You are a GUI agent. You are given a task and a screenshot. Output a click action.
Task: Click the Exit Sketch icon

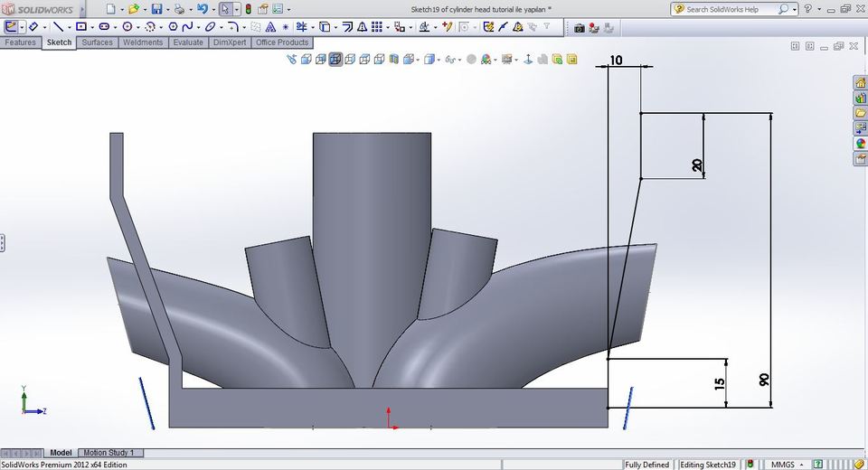click(x=11, y=26)
